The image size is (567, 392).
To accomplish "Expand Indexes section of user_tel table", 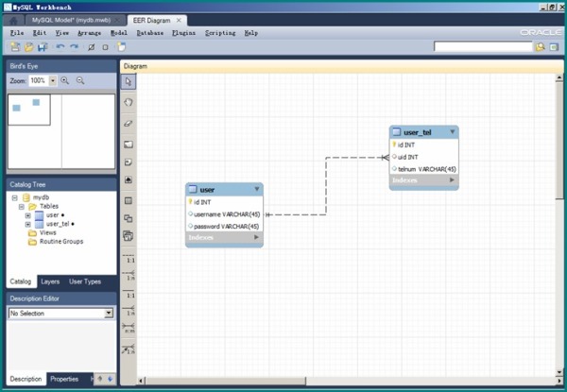I will pos(452,179).
